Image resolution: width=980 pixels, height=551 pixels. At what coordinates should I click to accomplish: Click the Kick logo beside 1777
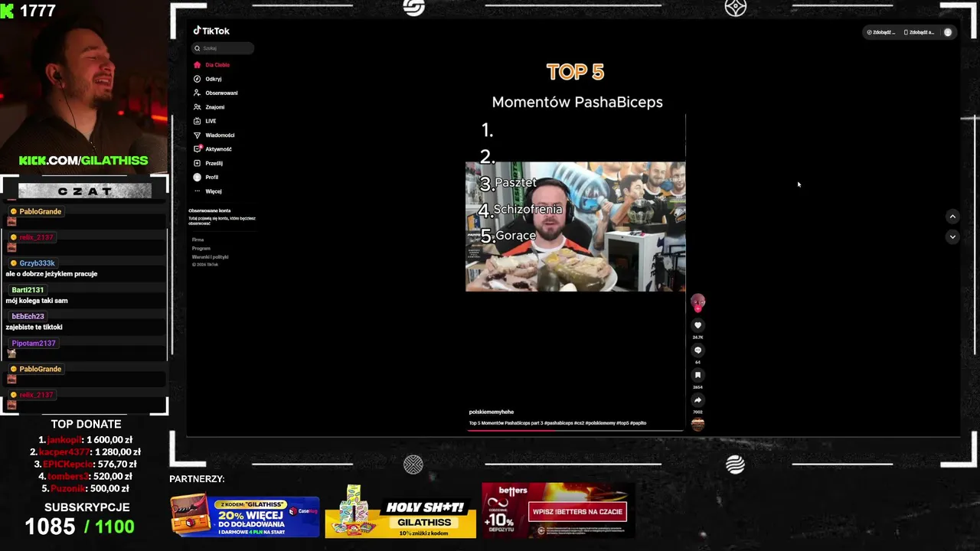(x=7, y=11)
